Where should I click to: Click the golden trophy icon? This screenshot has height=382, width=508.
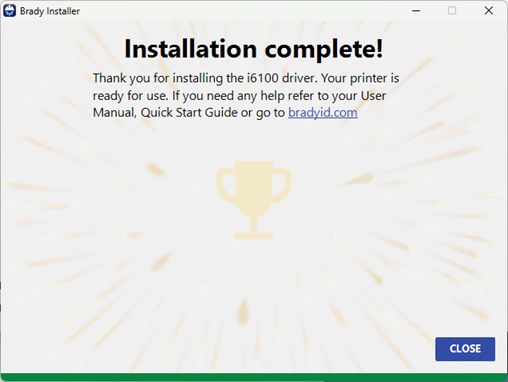click(254, 200)
